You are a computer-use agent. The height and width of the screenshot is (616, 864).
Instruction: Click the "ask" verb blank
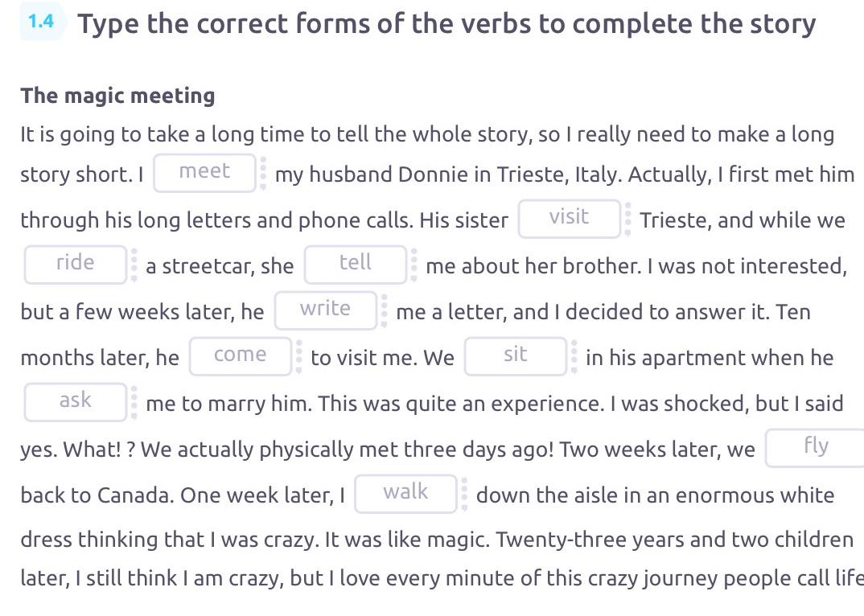pyautogui.click(x=75, y=400)
